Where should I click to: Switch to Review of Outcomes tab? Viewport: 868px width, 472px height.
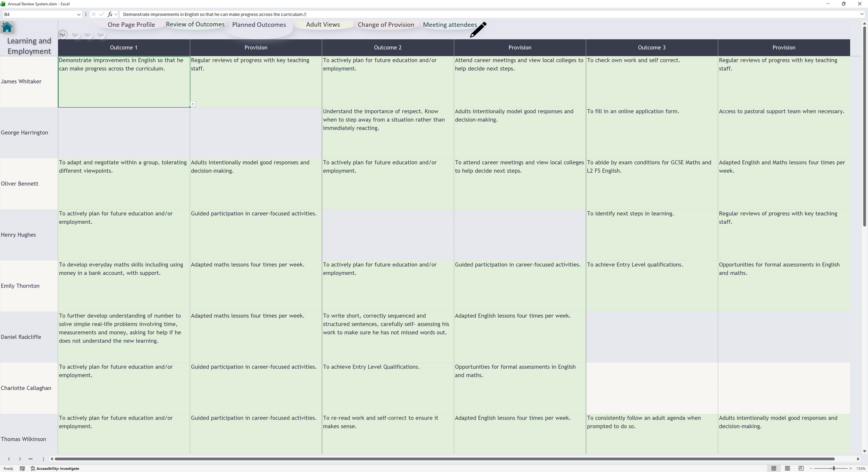pos(195,24)
